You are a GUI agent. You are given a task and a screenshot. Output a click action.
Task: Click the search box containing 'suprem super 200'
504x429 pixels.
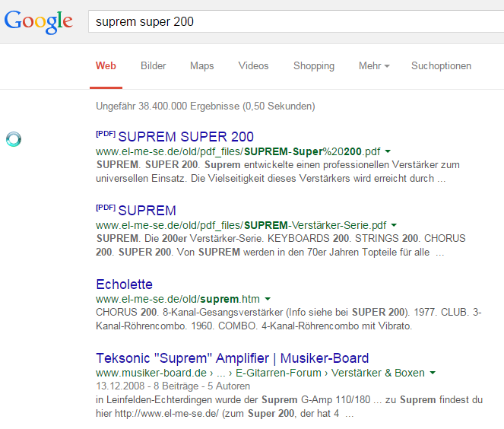[289, 22]
